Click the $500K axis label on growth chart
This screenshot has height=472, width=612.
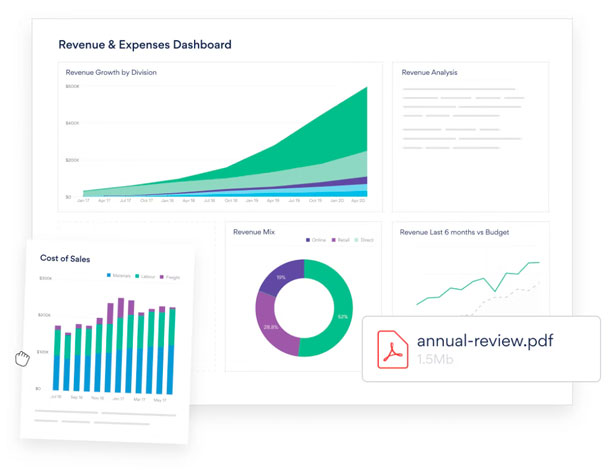(72, 86)
